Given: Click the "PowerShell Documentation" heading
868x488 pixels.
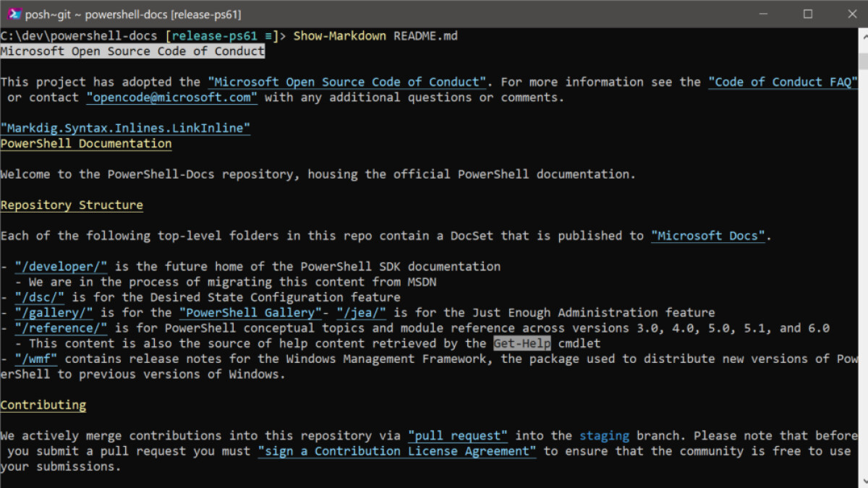Looking at the screenshot, I should click(86, 144).
